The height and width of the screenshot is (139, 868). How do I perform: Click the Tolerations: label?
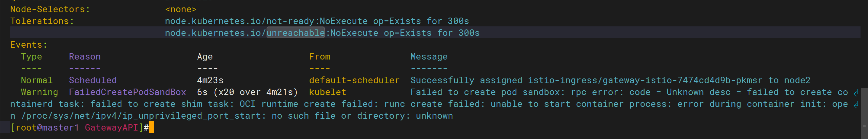pos(42,21)
